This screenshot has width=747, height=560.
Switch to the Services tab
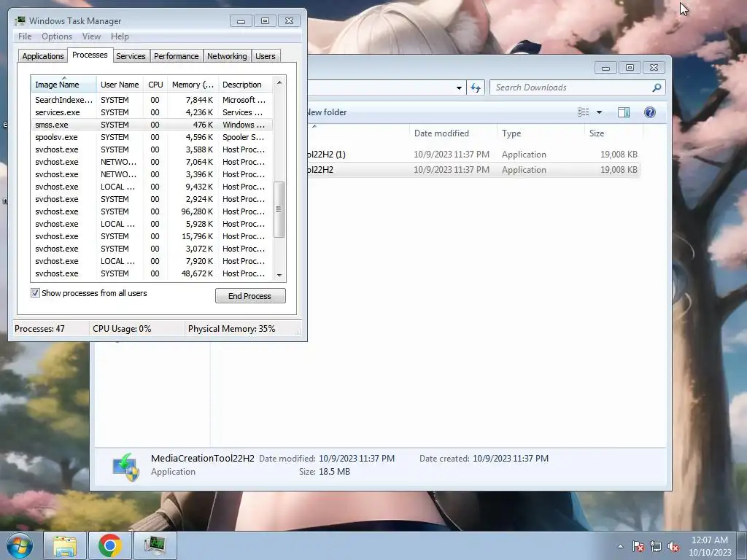click(x=131, y=56)
